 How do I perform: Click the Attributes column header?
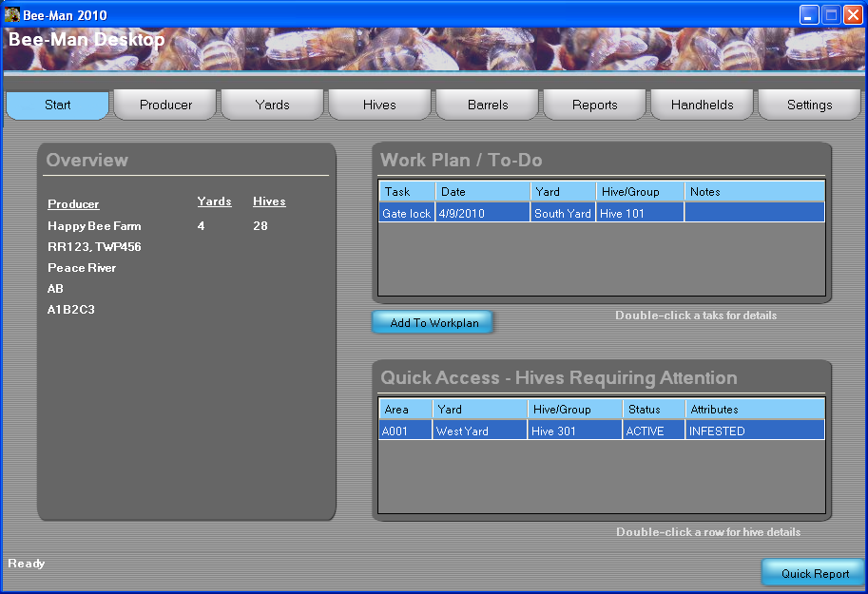[755, 410]
